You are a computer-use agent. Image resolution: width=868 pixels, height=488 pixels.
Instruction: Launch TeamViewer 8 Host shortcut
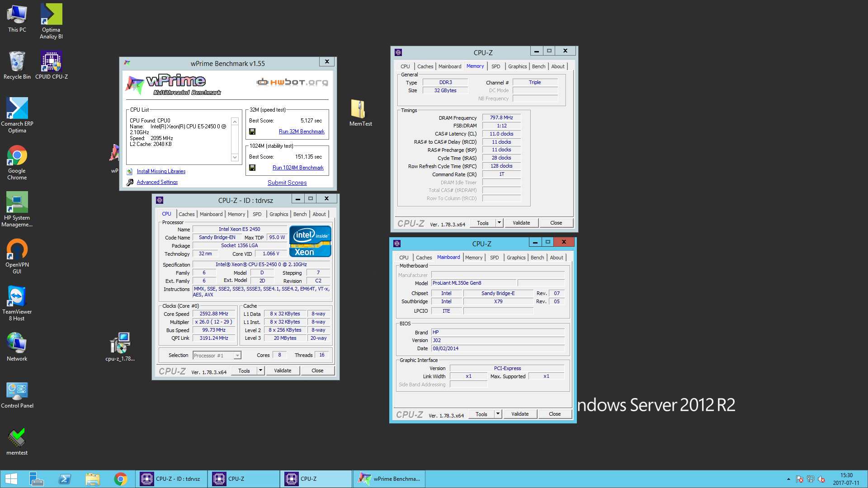pos(17,303)
